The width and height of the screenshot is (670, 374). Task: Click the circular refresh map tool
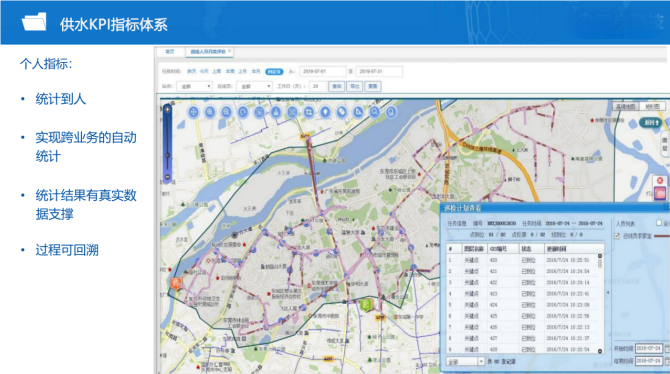pos(243,112)
